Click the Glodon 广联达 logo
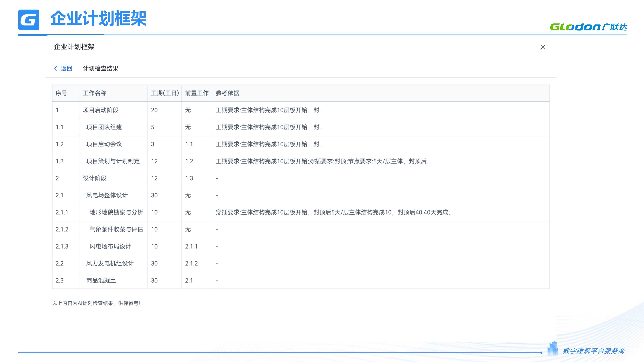The height and width of the screenshot is (362, 644). pos(588,27)
